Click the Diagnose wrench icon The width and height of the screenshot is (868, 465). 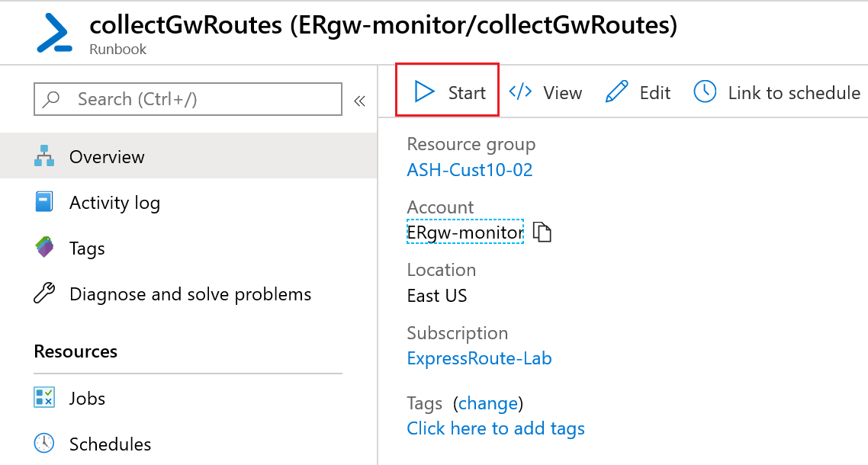(x=44, y=293)
